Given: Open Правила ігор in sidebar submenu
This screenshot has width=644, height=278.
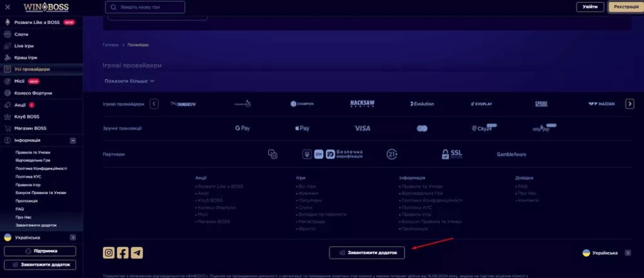Looking at the screenshot, I should (28, 184).
